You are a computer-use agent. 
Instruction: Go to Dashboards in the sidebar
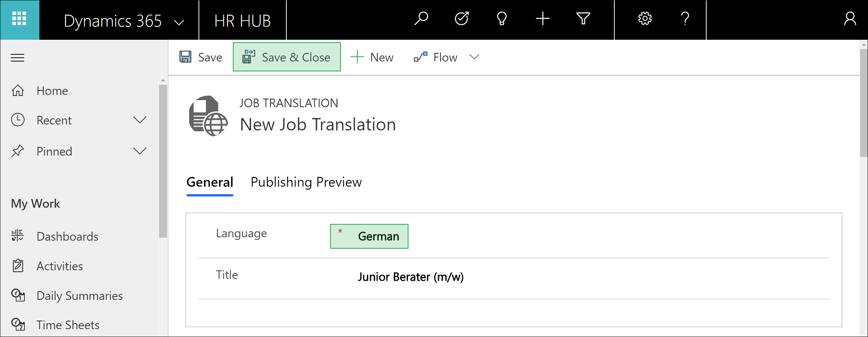pyautogui.click(x=67, y=237)
